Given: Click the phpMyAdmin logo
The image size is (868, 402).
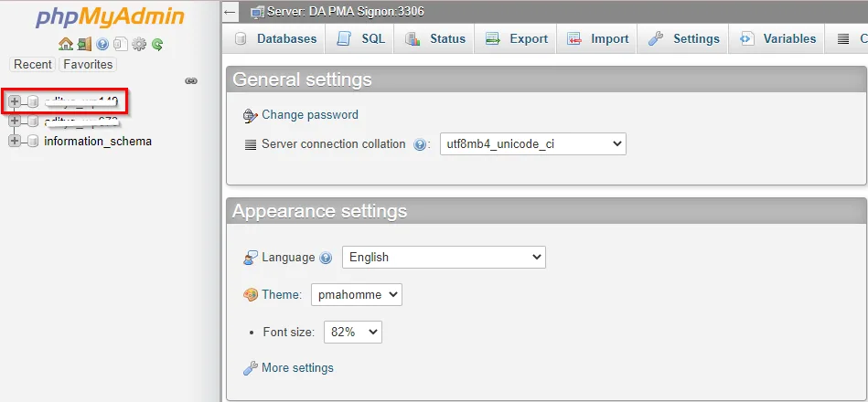Looking at the screenshot, I should [110, 17].
